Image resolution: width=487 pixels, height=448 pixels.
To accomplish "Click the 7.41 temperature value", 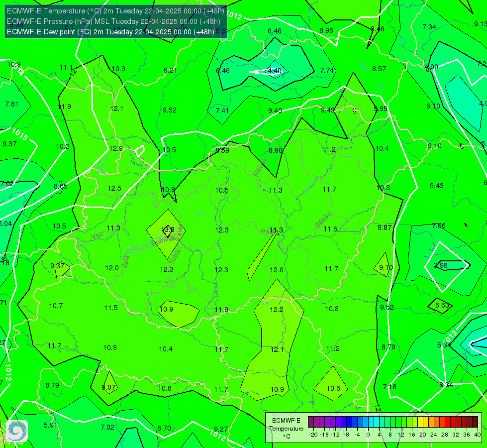I will (x=222, y=111).
